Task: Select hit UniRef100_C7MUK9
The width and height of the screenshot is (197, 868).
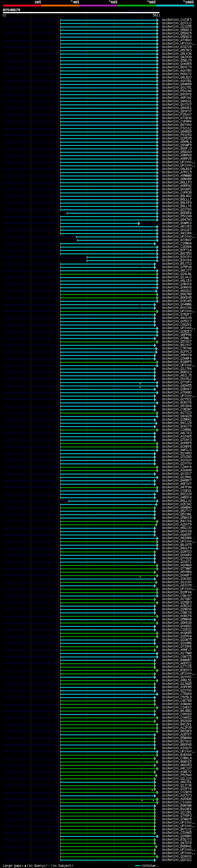Action: coord(176,694)
